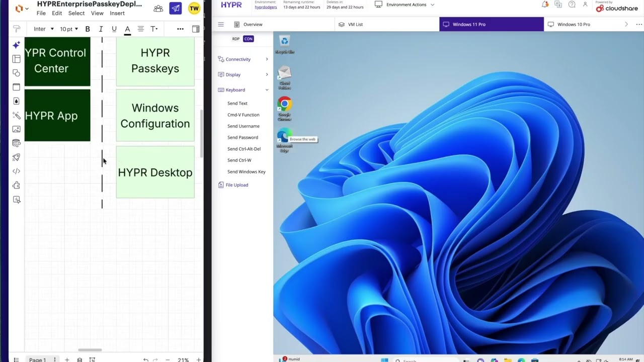The height and width of the screenshot is (362, 644).
Task: Open the rocket launch icon in sidebar
Action: pos(16,157)
